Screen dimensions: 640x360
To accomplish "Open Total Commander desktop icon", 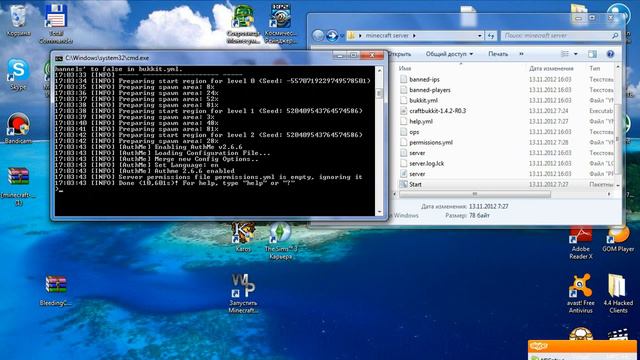I will coord(56,24).
